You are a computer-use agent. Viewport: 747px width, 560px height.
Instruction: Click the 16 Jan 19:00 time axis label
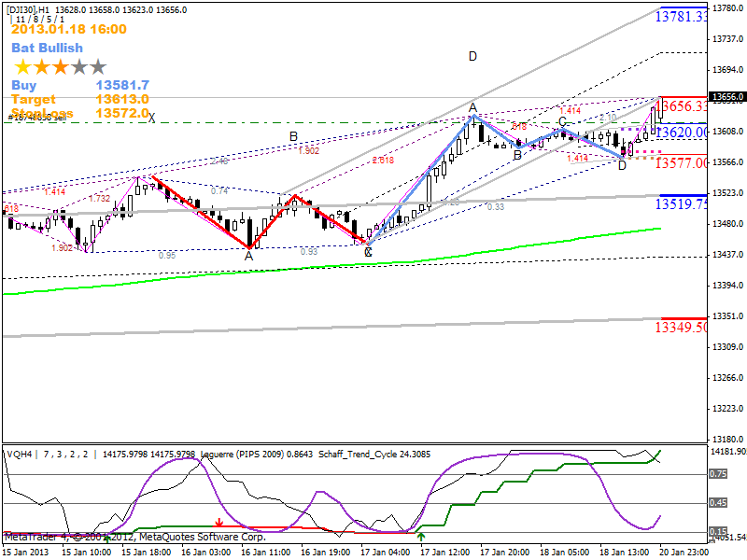[326, 553]
